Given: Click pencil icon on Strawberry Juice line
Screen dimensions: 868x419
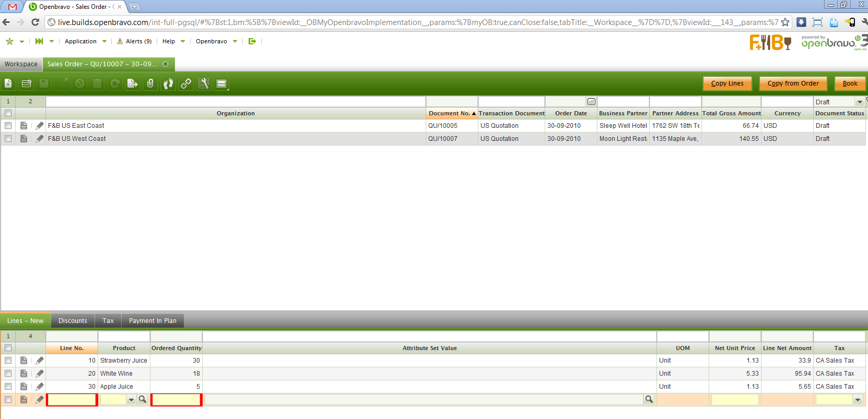Looking at the screenshot, I should (40, 361).
